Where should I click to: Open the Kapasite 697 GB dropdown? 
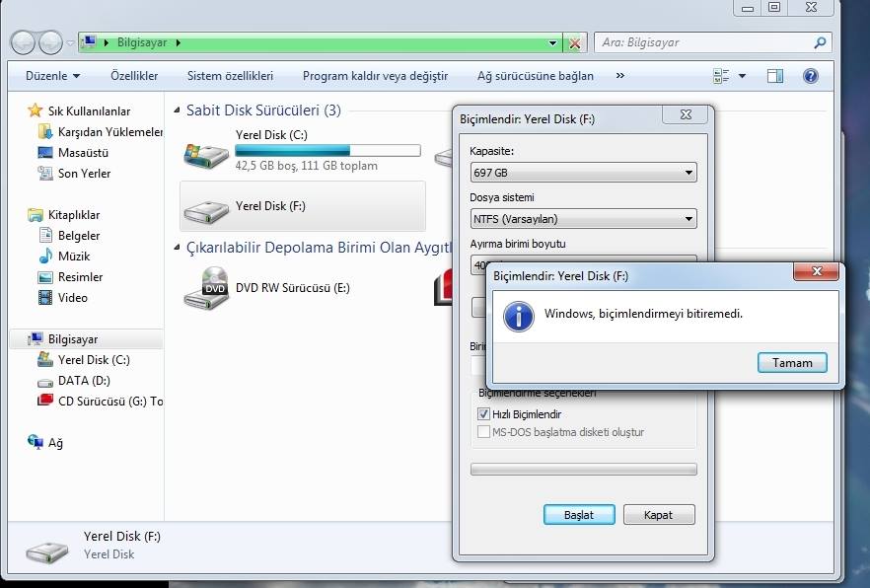(583, 173)
